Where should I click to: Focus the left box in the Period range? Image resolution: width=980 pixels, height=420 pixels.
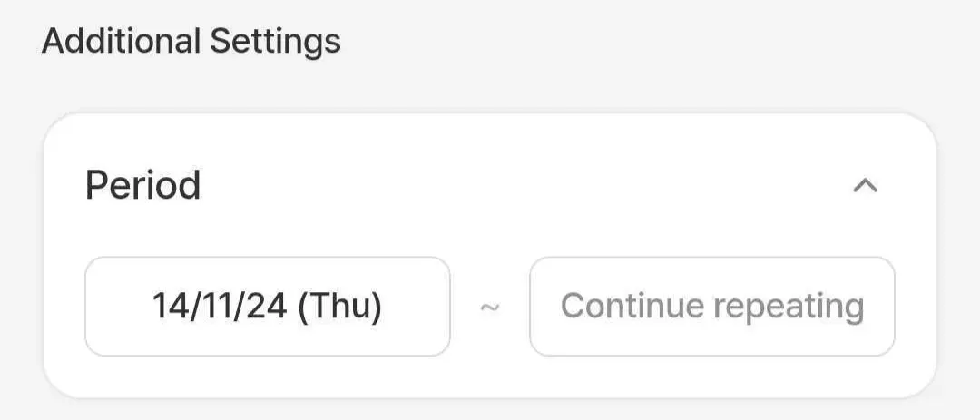point(267,307)
